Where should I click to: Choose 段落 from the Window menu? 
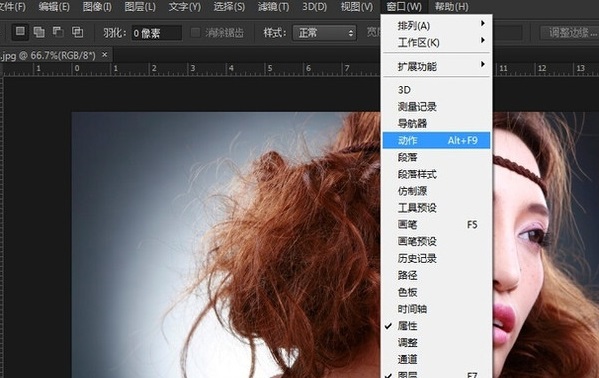click(x=436, y=157)
